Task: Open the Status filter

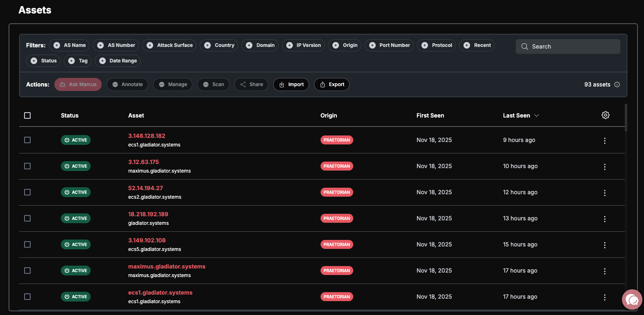Action: (43, 61)
